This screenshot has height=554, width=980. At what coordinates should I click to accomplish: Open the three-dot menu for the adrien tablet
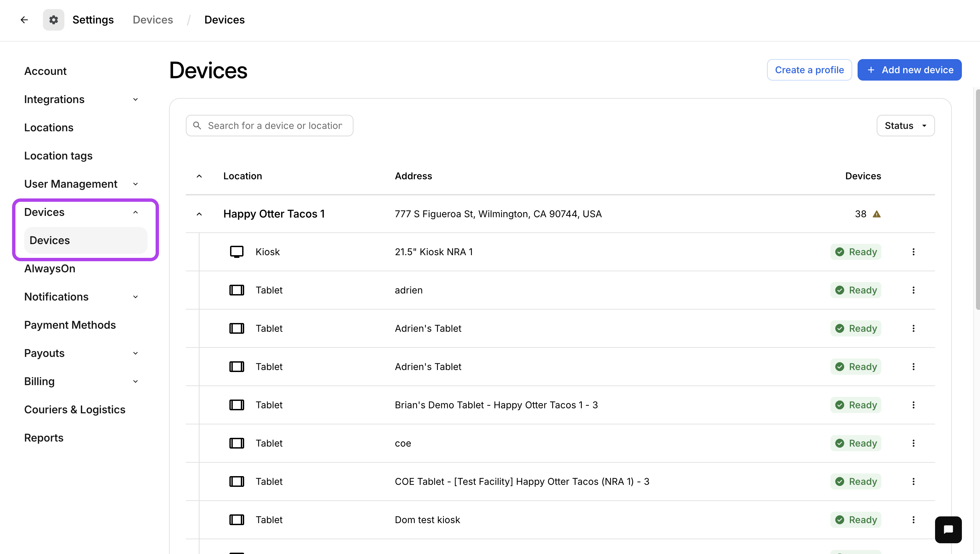pyautogui.click(x=913, y=290)
